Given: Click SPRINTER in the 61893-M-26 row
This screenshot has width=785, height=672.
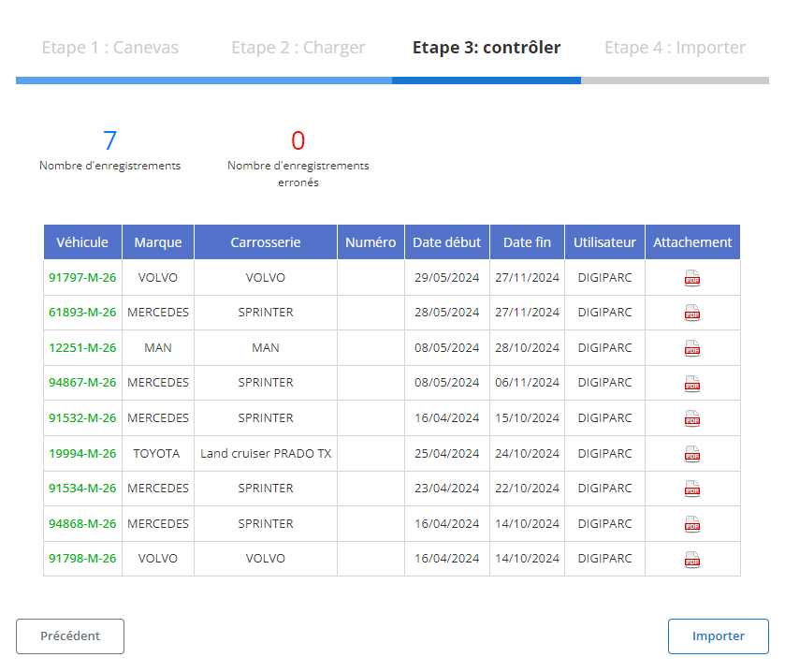Looking at the screenshot, I should pyautogui.click(x=266, y=313).
